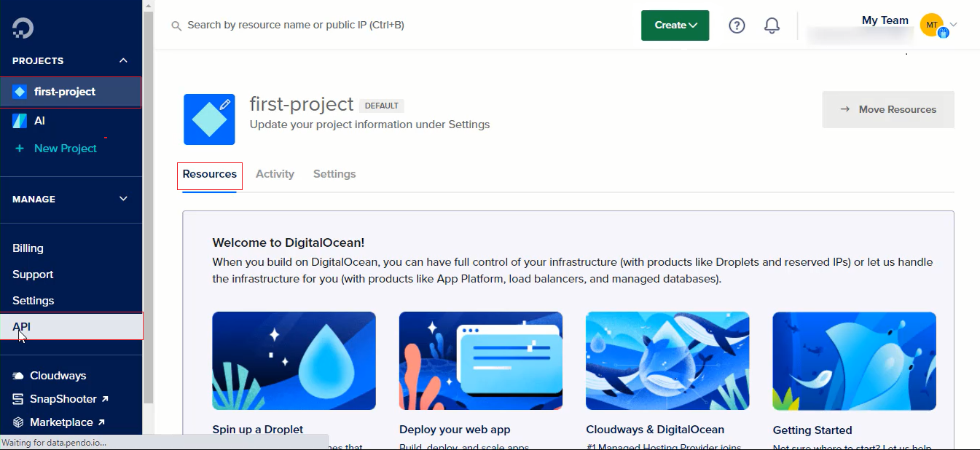
Task: Open the Create dropdown button
Action: coord(675,25)
